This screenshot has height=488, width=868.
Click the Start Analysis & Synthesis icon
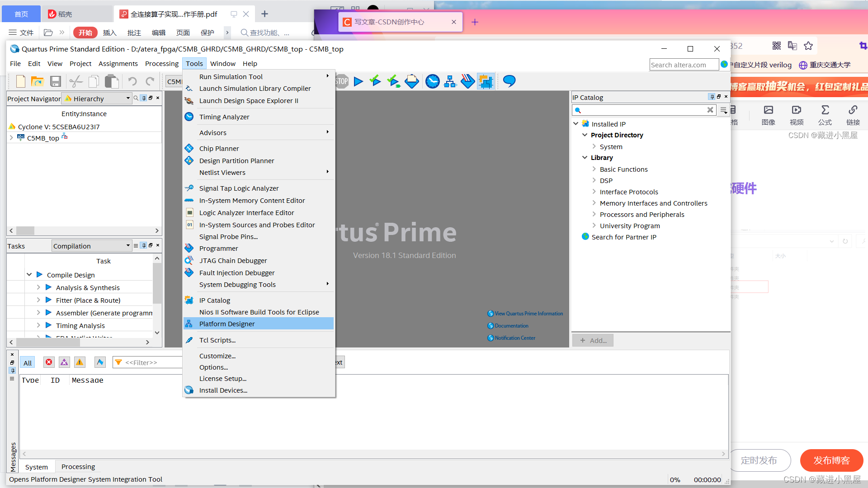click(x=393, y=81)
